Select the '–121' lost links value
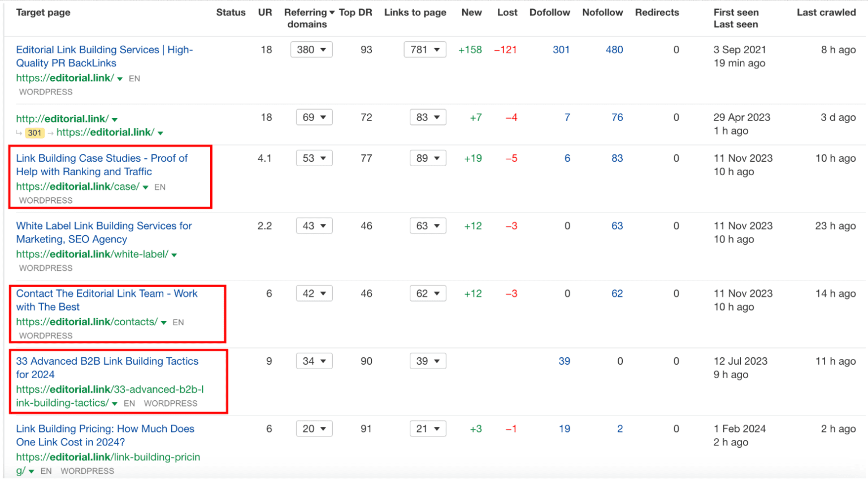This screenshot has width=868, height=480. pos(506,50)
